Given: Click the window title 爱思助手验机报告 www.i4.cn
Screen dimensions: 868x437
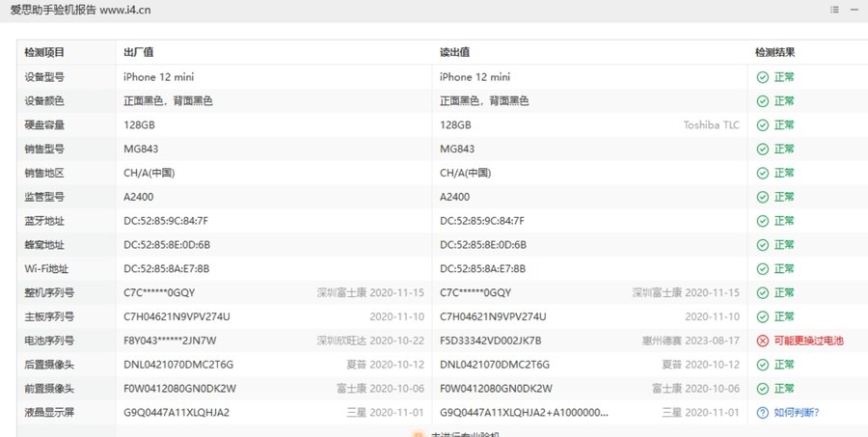Looking at the screenshot, I should tap(80, 10).
